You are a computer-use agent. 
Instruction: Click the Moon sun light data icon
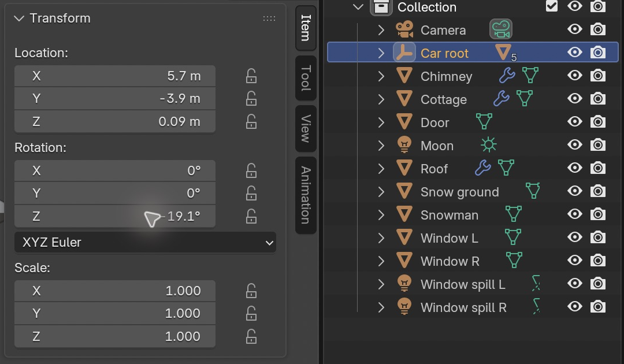click(x=489, y=144)
